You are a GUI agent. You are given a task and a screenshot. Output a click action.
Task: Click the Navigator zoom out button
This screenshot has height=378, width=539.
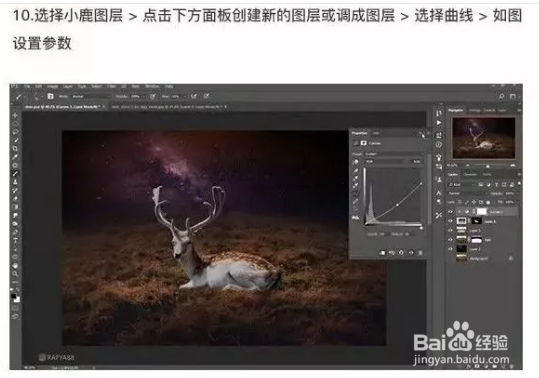click(x=468, y=166)
